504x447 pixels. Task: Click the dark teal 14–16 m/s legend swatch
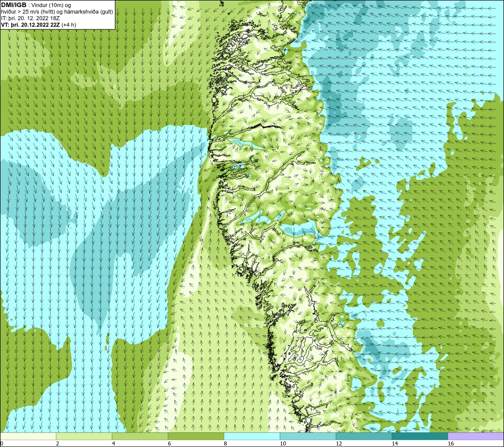point(419,436)
